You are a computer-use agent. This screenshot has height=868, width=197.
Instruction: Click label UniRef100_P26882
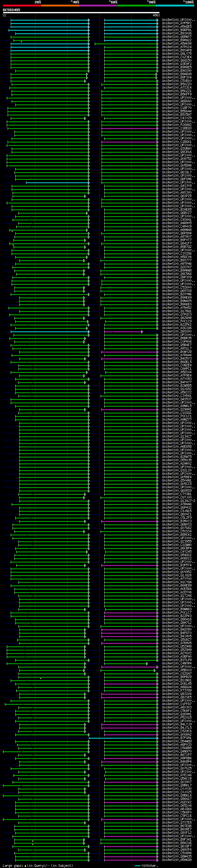[177, 125]
